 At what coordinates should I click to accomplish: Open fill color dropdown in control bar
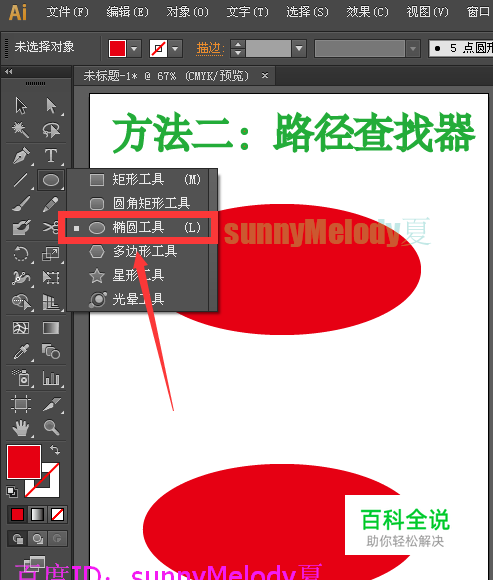pyautogui.click(x=134, y=48)
